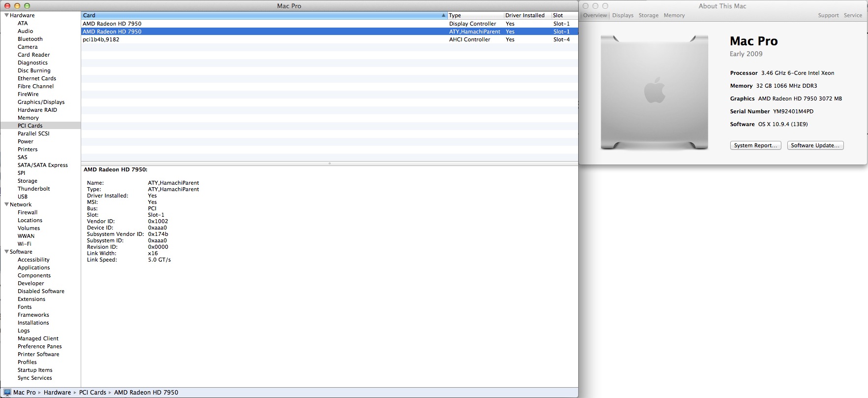The image size is (868, 398).
Task: Select Storage in the Hardware sidebar list
Action: click(x=28, y=181)
